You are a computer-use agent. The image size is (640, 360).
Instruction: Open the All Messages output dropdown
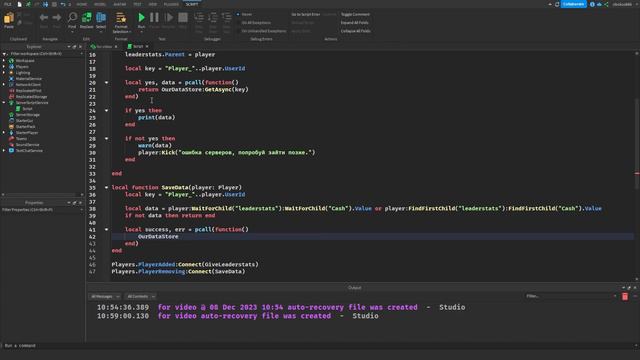(105, 296)
